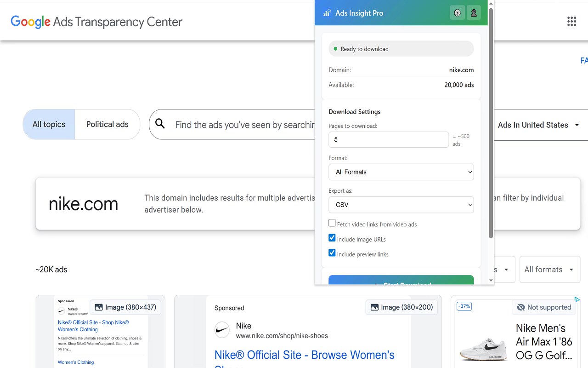Click the Ready to download status
Screen dimensions: 588x368
pos(401,49)
